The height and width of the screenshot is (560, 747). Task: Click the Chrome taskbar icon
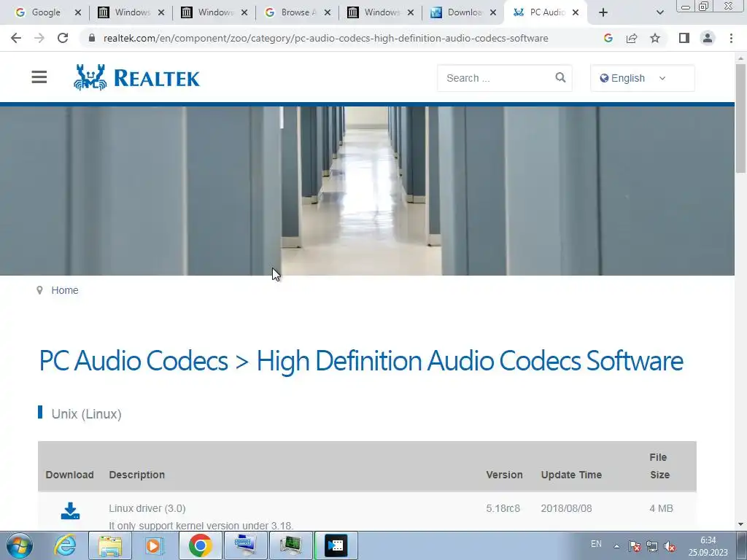click(x=200, y=545)
